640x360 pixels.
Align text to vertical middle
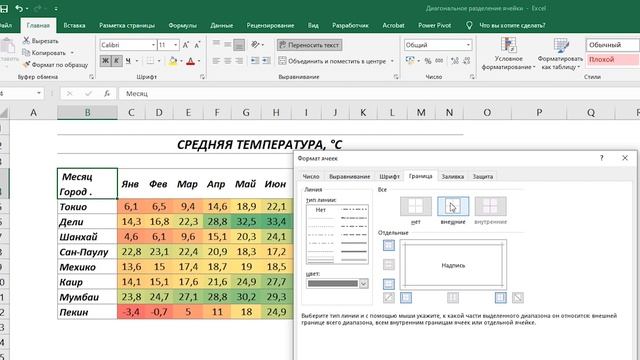[228, 44]
